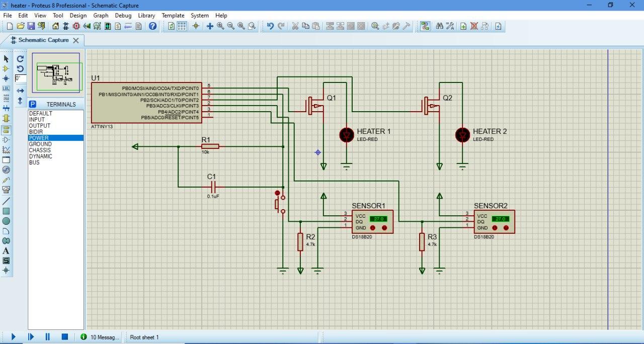Click the X-Mirror horizontal flip icon

point(20,91)
